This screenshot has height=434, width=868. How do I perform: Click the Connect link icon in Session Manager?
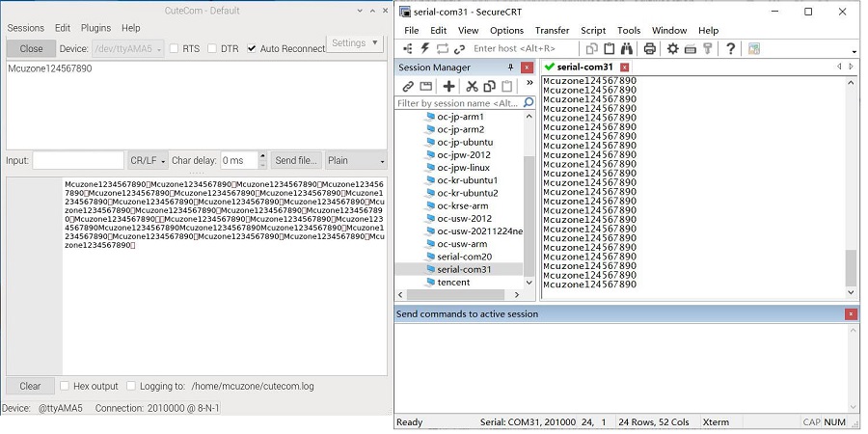click(408, 87)
